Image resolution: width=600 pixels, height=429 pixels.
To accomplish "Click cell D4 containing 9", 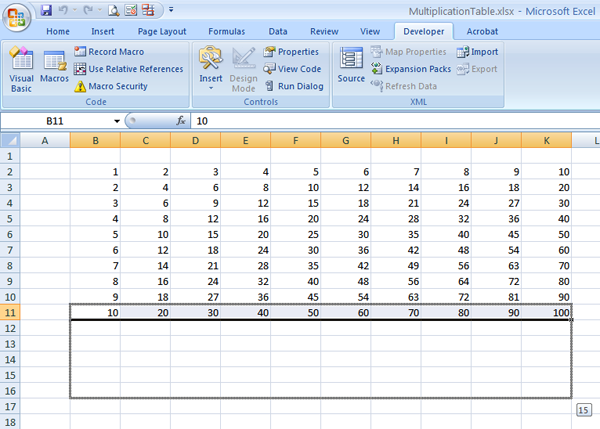I will (x=196, y=203).
